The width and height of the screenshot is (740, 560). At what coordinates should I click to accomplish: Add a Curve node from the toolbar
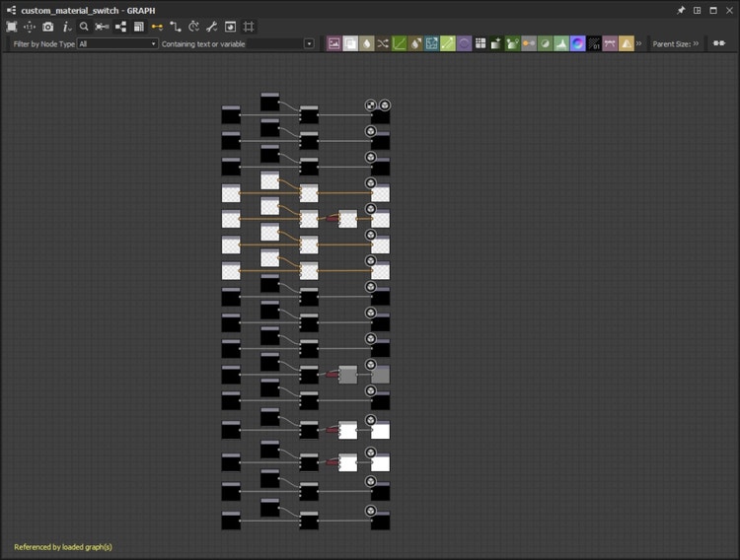(x=399, y=44)
